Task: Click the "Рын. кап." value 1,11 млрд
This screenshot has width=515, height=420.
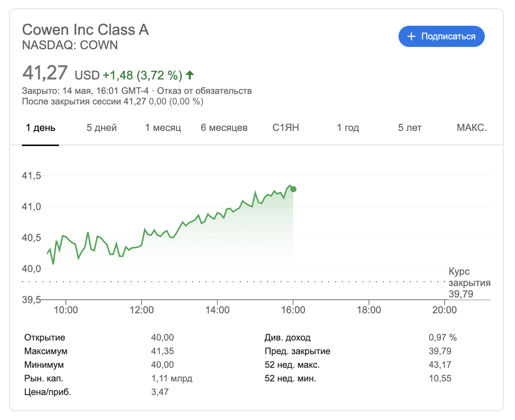Action: (x=172, y=378)
